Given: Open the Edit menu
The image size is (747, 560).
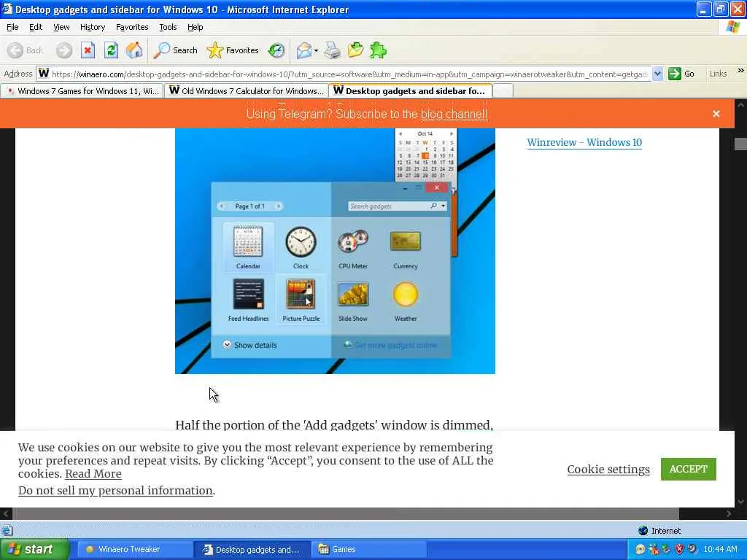Looking at the screenshot, I should point(36,27).
